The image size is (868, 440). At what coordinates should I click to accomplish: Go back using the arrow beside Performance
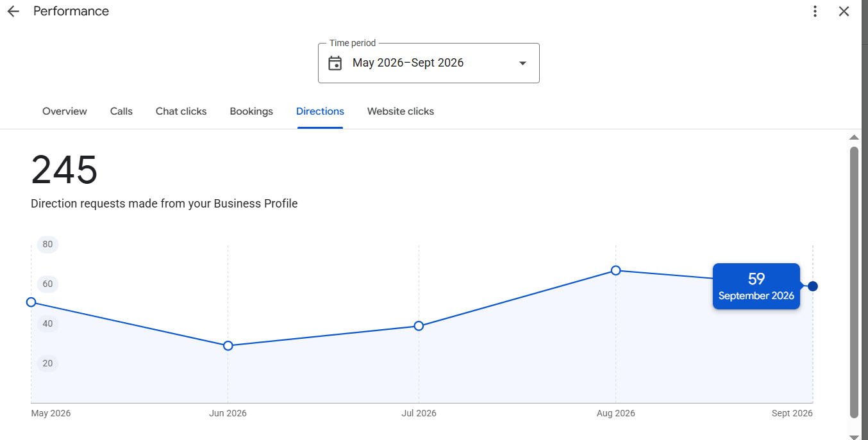coord(13,12)
